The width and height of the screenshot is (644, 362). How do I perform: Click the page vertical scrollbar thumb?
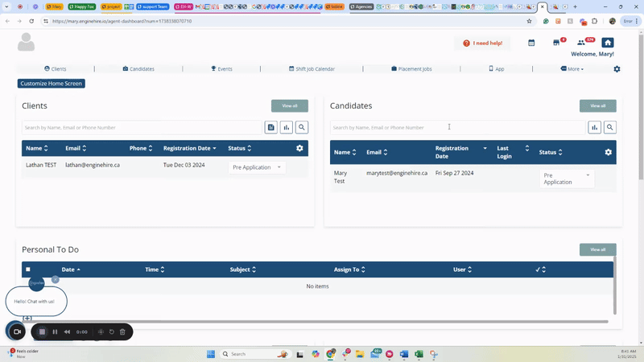(641, 107)
